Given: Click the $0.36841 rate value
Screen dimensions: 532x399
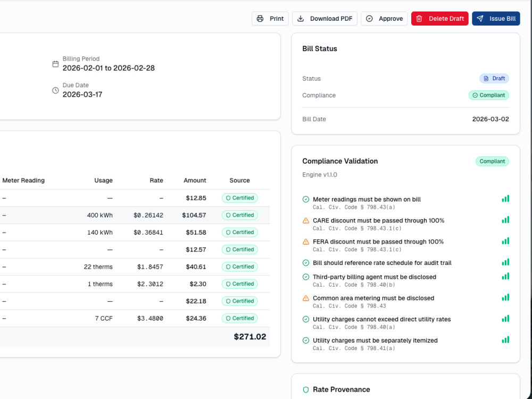Looking at the screenshot, I should click(x=148, y=232).
